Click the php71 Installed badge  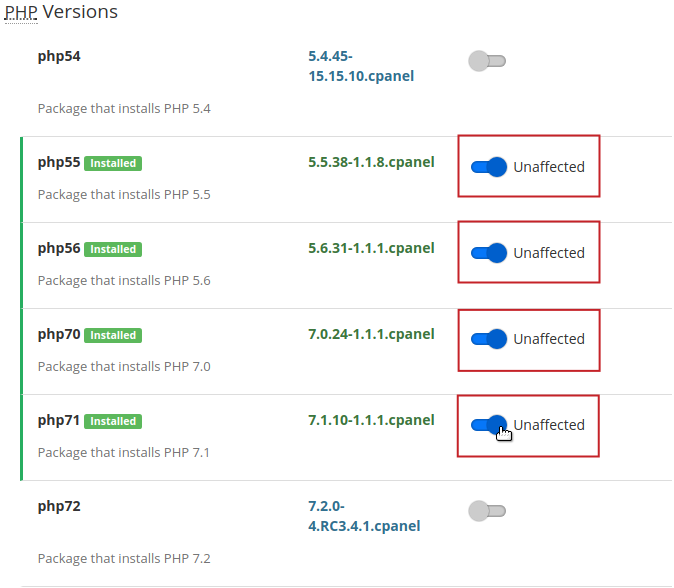click(x=113, y=421)
